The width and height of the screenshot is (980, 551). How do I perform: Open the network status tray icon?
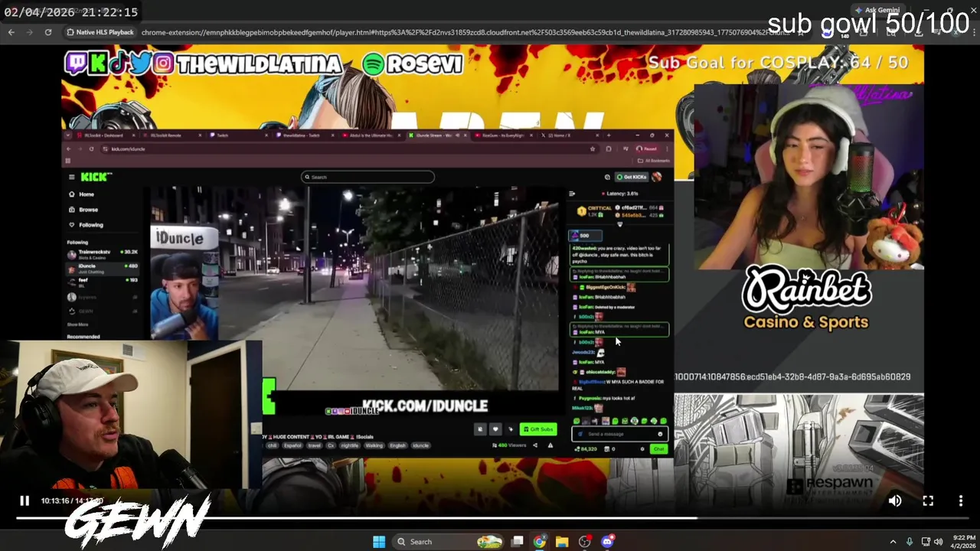[926, 542]
